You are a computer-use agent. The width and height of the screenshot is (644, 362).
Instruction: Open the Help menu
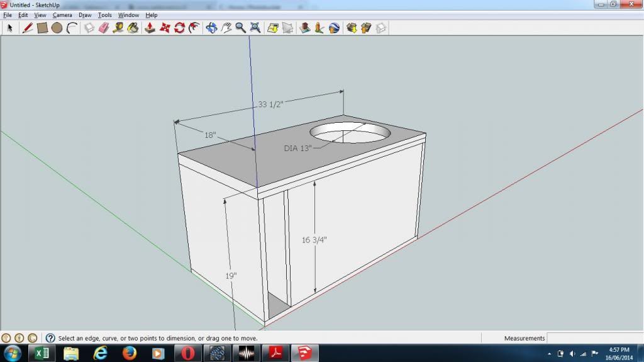[x=152, y=15]
